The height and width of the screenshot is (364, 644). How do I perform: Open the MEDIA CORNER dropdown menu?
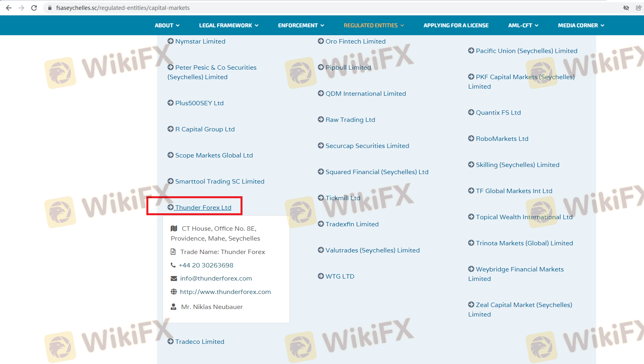[x=581, y=25]
